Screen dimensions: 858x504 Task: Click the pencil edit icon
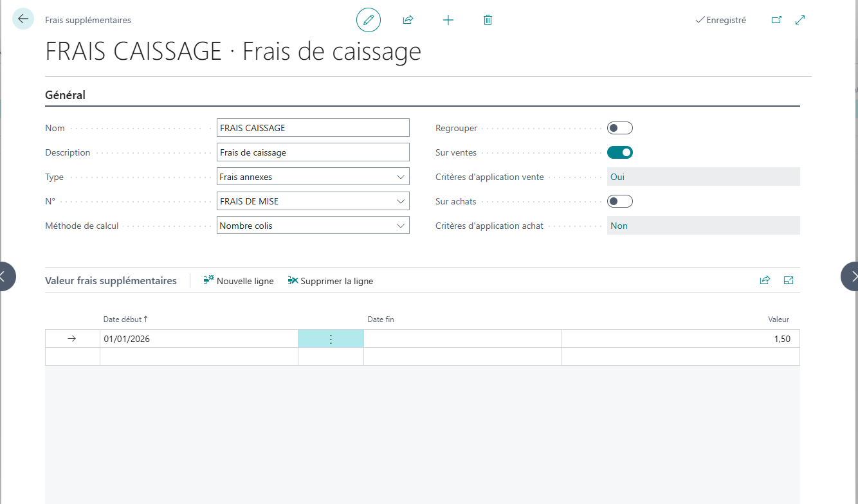(x=369, y=20)
